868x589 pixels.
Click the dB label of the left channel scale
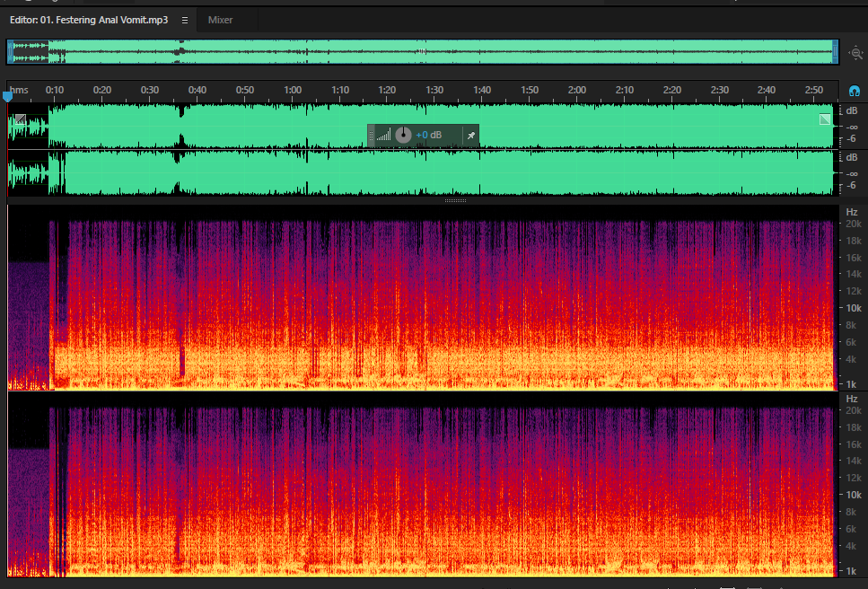point(851,110)
